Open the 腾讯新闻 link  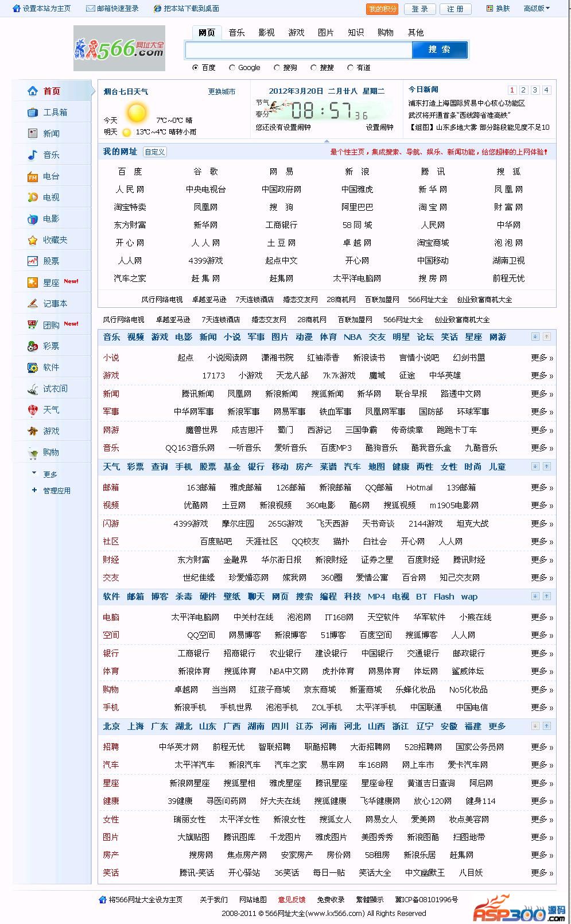pos(197,394)
